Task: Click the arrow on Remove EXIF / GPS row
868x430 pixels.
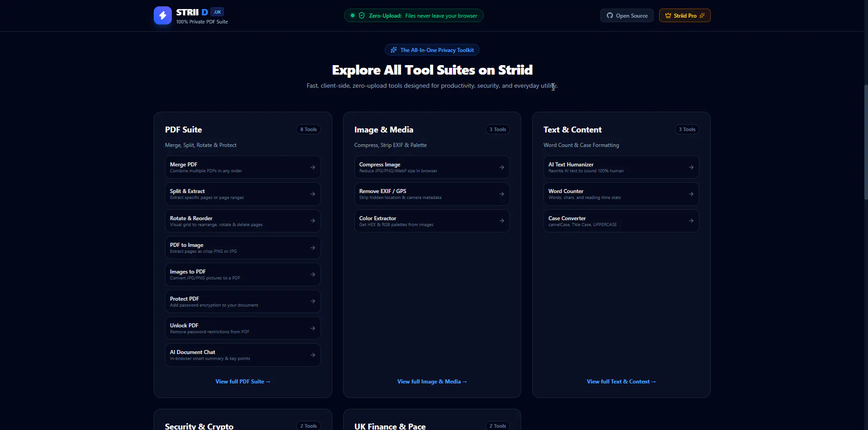Action: (x=502, y=194)
